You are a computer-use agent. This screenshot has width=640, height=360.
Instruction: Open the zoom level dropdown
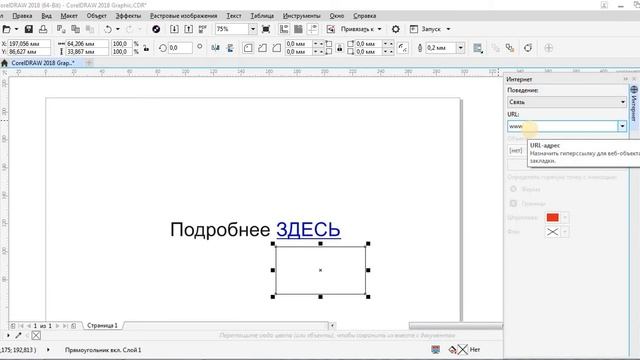pyautogui.click(x=253, y=29)
